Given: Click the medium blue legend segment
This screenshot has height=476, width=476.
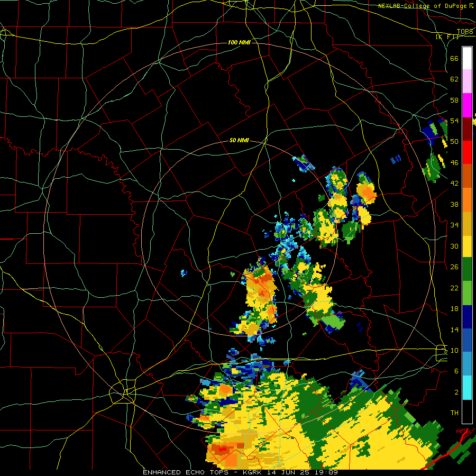Looking at the screenshot, I should [467, 340].
